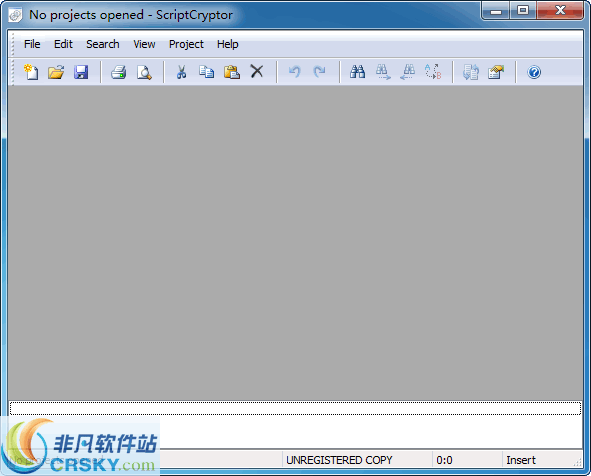The image size is (591, 476).
Task: Focus the dotted output message box
Action: click(x=295, y=408)
